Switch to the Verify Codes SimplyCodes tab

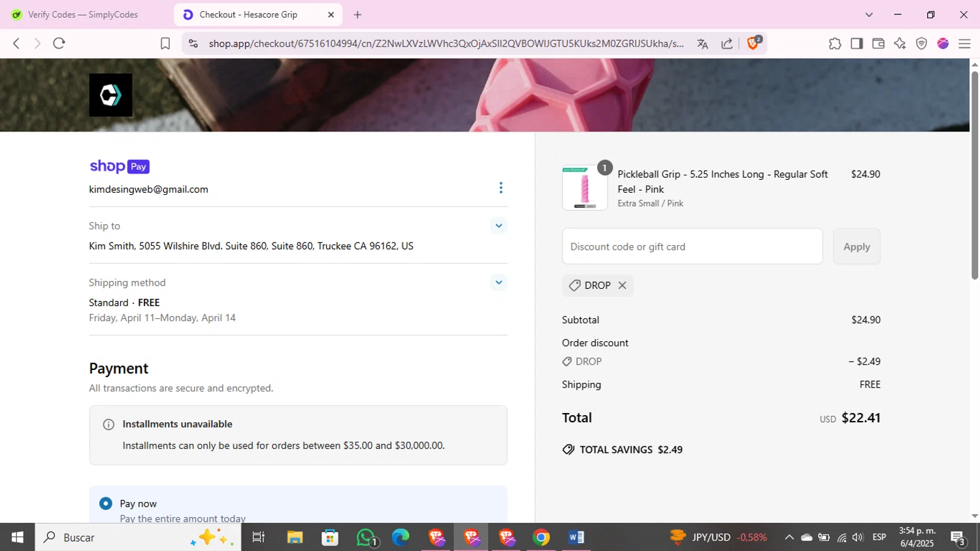coord(83,14)
